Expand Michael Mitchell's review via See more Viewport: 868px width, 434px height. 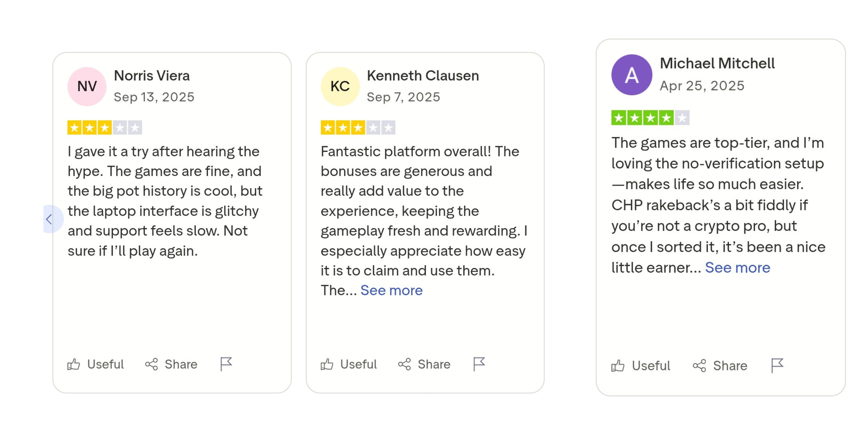click(x=737, y=268)
